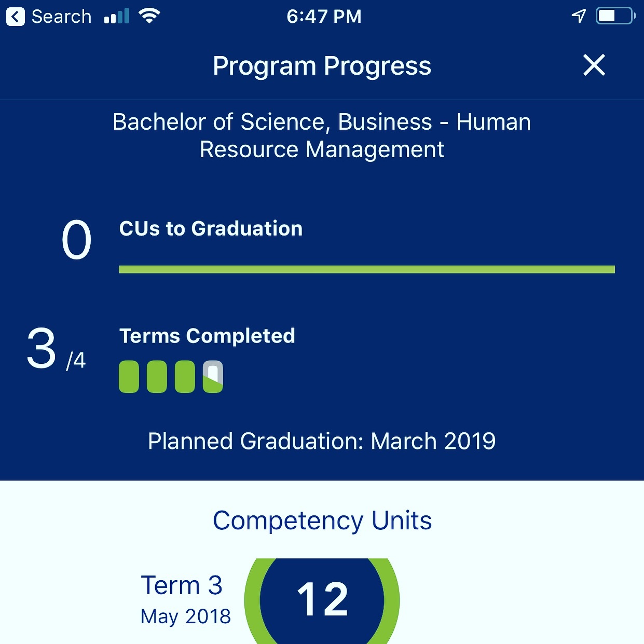The height and width of the screenshot is (644, 644).
Task: Tap the green CUs to Graduation progress bar
Action: click(x=367, y=269)
